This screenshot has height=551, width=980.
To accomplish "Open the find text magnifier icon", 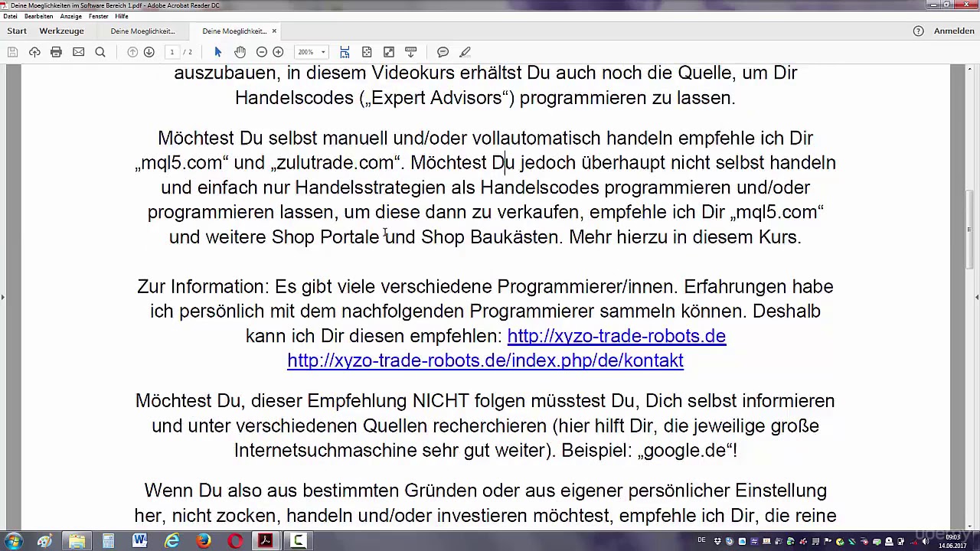I will pos(100,52).
